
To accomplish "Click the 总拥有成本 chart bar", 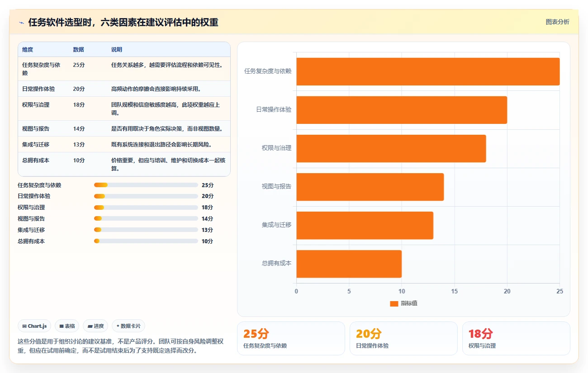I will (x=349, y=264).
